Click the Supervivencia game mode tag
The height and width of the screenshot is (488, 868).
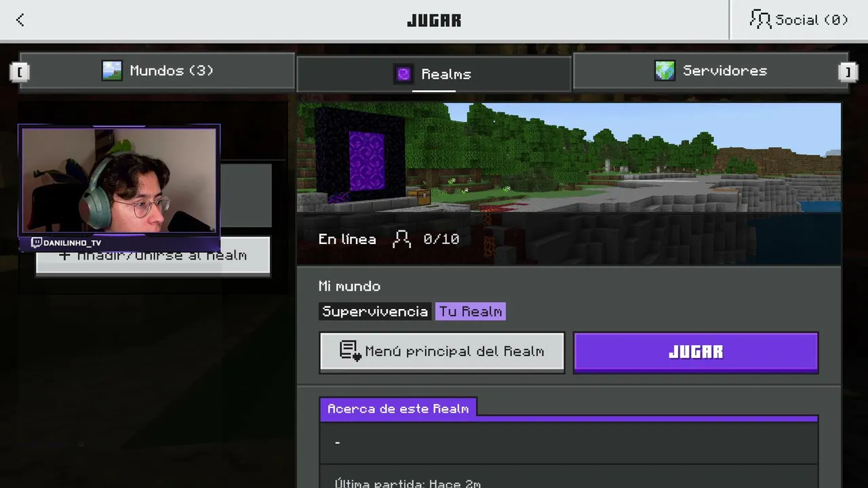tap(375, 312)
